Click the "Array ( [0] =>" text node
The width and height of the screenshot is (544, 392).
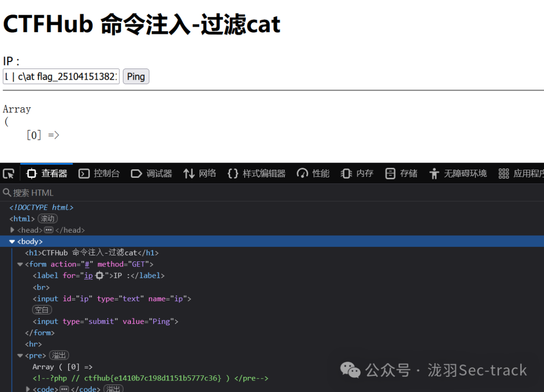pos(62,367)
